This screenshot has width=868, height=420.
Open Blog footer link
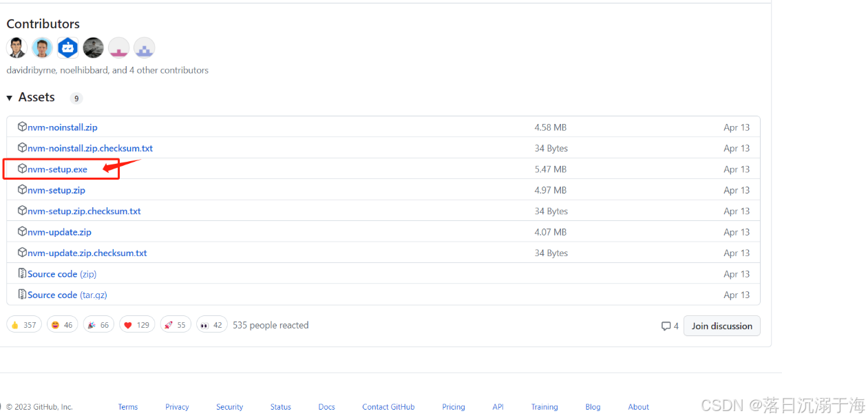(x=593, y=407)
